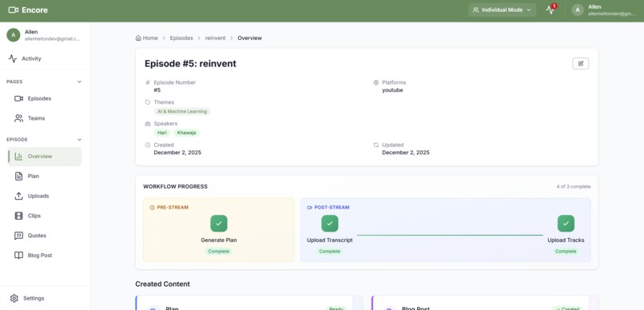
Task: Click the Created clock icon
Action: tap(148, 145)
